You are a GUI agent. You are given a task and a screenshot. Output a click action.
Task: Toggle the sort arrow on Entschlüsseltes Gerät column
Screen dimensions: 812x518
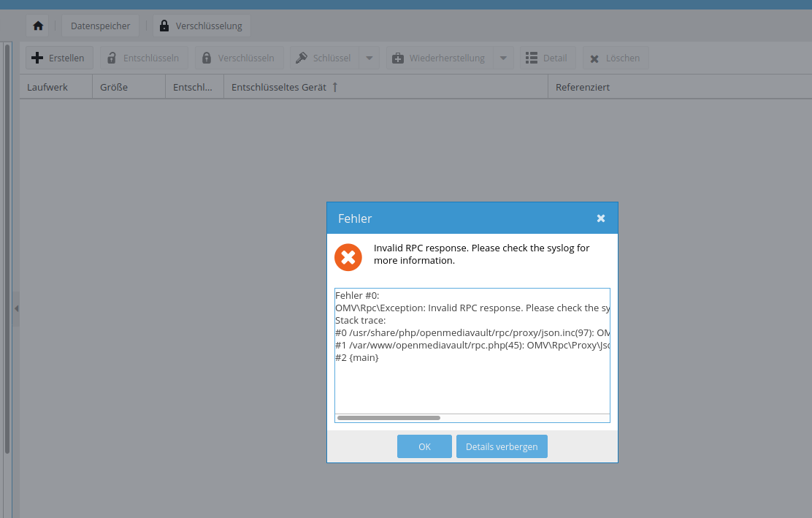(x=334, y=86)
